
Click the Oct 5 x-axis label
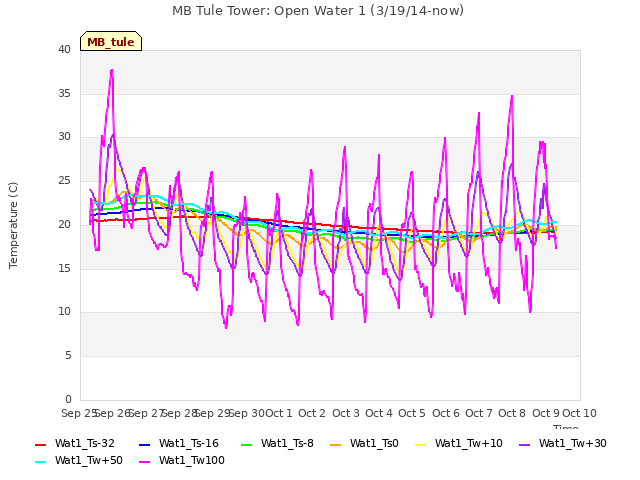[x=412, y=413]
